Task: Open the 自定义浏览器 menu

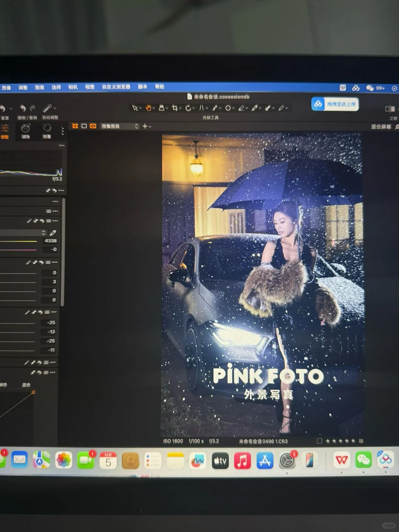Action: (116, 87)
